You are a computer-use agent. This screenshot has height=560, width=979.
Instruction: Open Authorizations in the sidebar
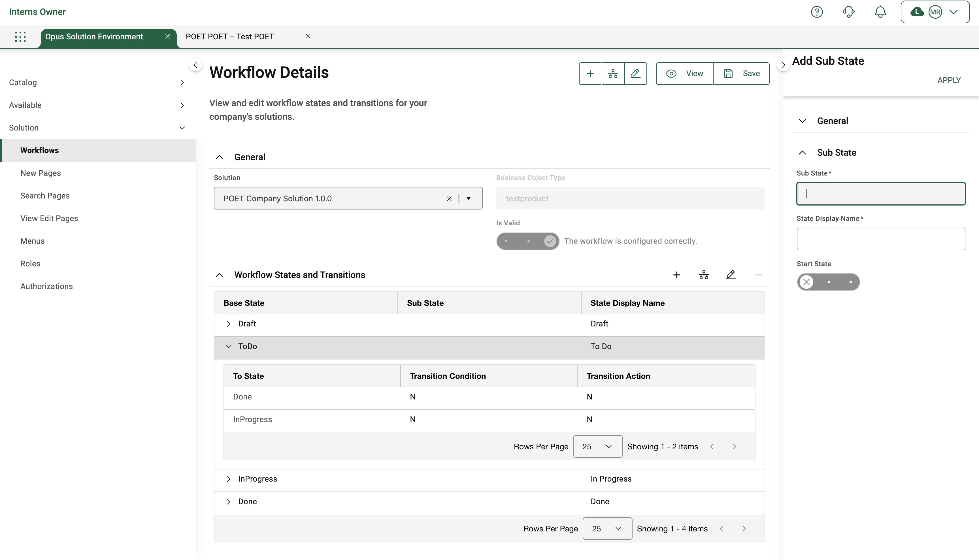[98, 287]
